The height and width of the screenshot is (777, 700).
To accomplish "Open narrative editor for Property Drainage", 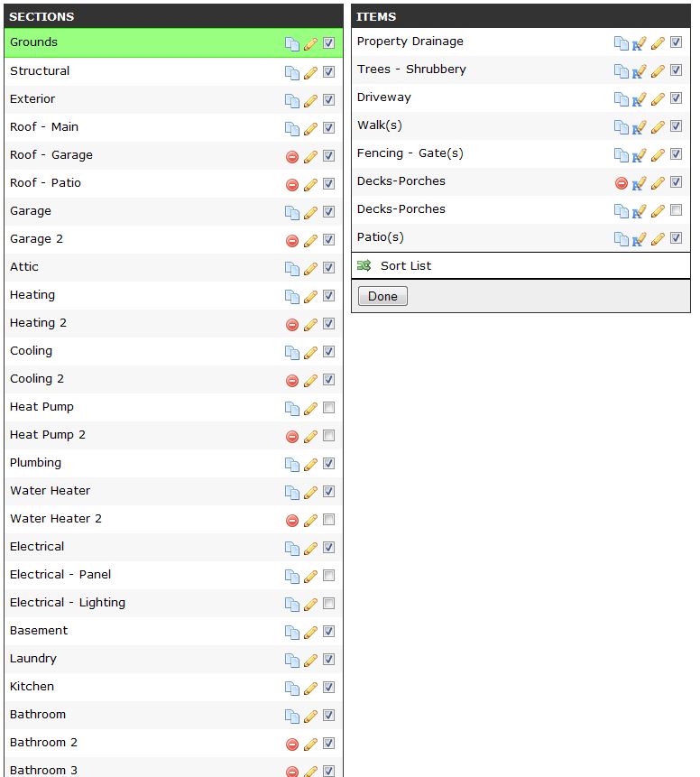I will [x=639, y=43].
